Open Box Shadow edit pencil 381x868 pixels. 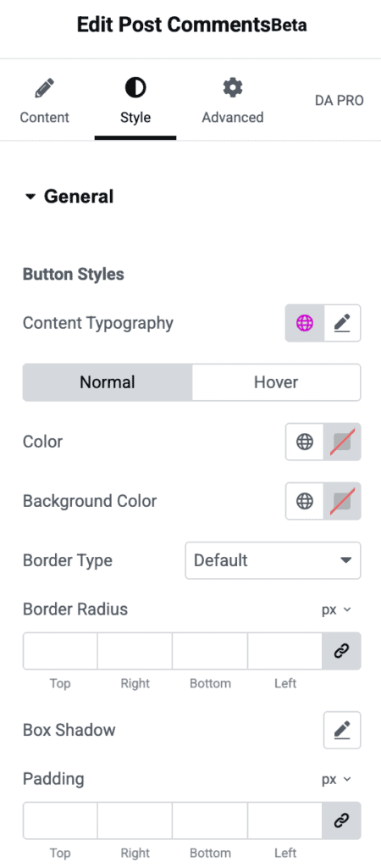(342, 730)
